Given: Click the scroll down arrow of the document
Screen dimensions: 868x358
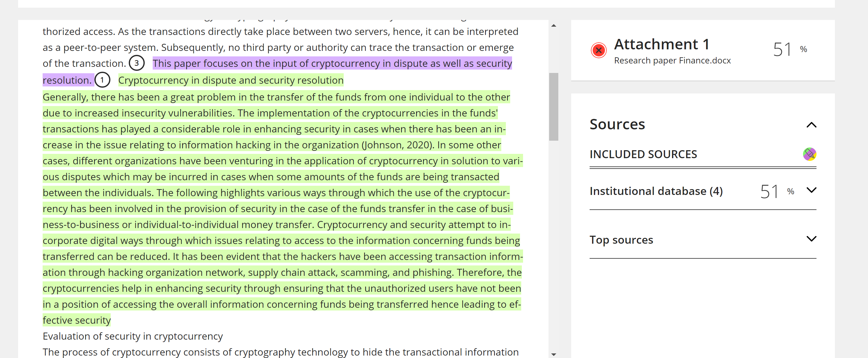Looking at the screenshot, I should [x=554, y=354].
